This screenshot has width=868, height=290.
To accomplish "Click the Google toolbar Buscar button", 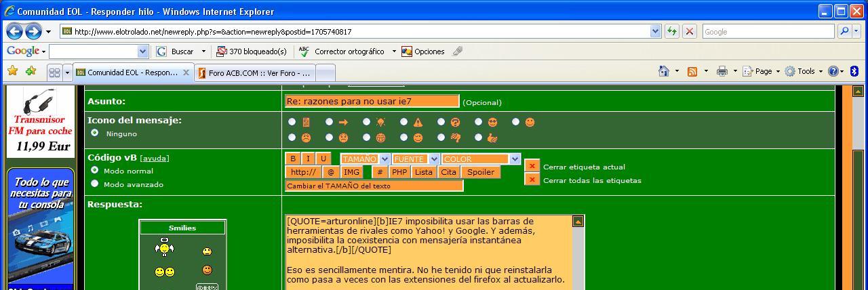I will [175, 51].
